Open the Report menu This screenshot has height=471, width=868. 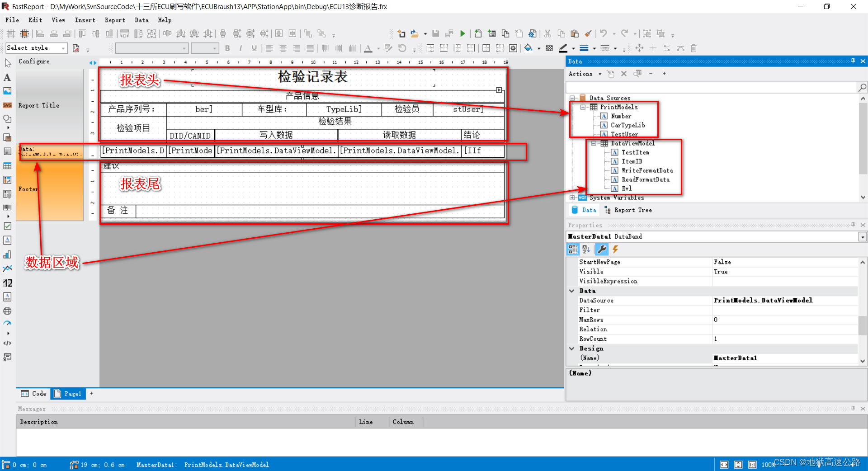(x=115, y=20)
